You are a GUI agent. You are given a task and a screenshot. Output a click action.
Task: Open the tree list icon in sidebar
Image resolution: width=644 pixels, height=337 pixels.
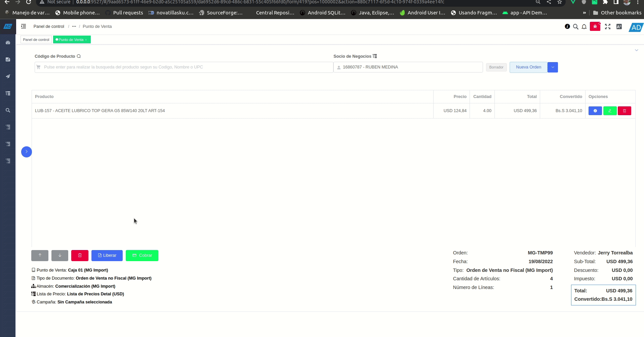(x=8, y=93)
